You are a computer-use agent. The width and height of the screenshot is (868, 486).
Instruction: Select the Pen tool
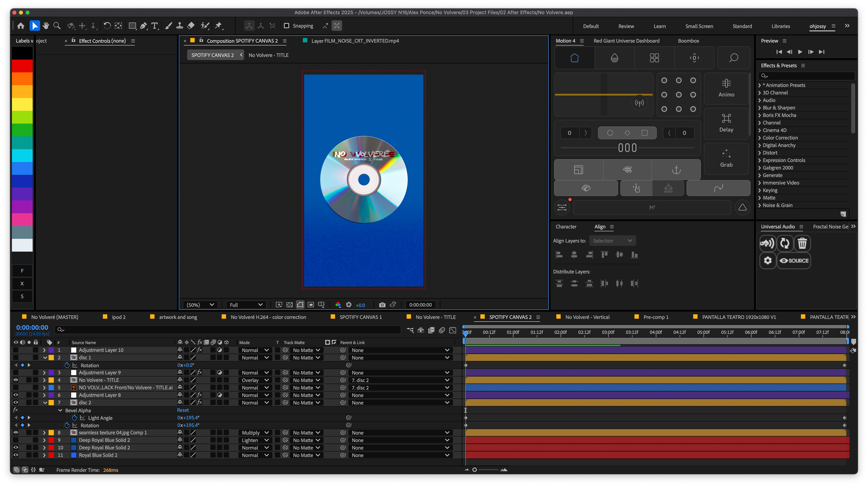(144, 26)
